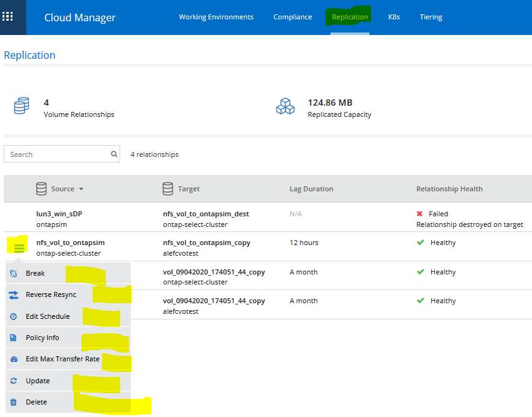Select the Replication tab
The width and height of the screenshot is (532, 417).
pyautogui.click(x=350, y=17)
